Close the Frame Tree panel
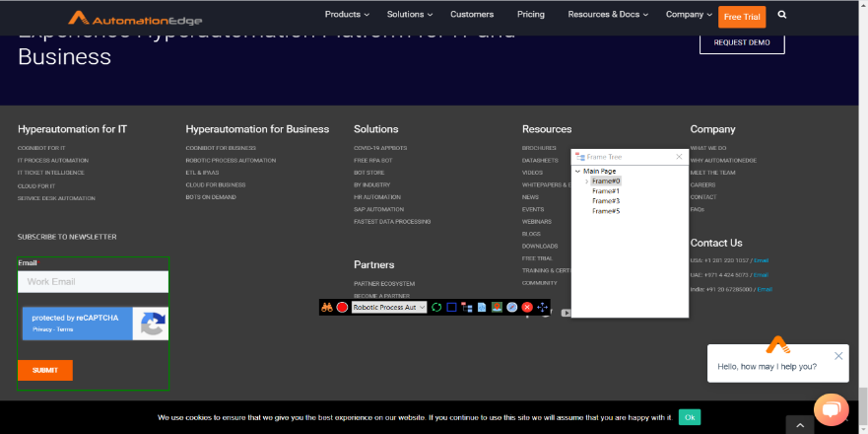The image size is (868, 434). (x=679, y=157)
